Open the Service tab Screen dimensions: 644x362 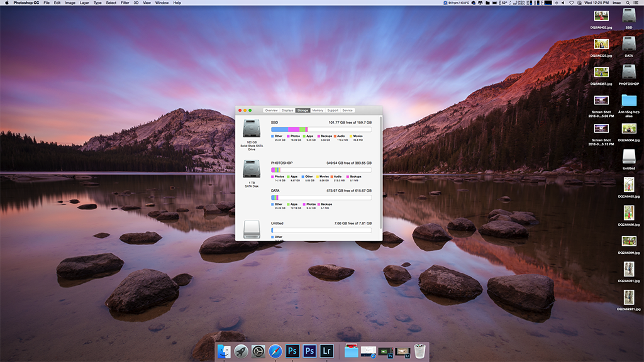(347, 110)
